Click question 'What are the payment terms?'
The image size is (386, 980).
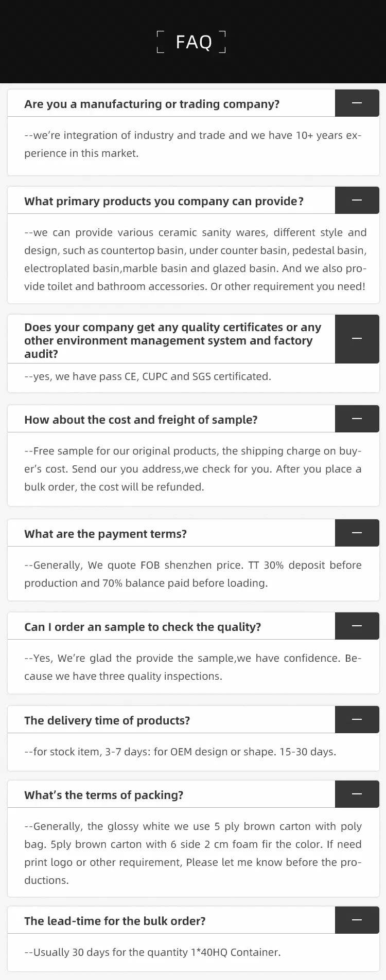(106, 534)
